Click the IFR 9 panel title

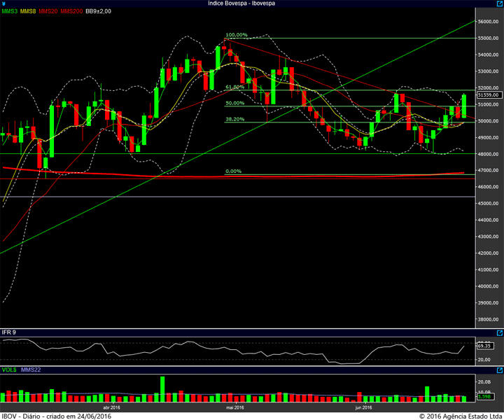point(8,332)
